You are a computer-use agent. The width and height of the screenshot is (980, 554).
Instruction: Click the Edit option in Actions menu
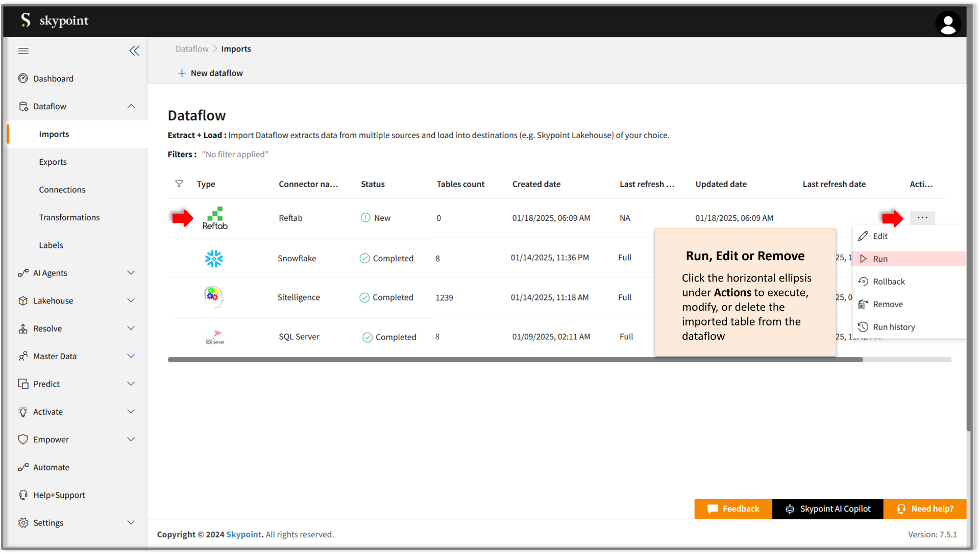(879, 235)
